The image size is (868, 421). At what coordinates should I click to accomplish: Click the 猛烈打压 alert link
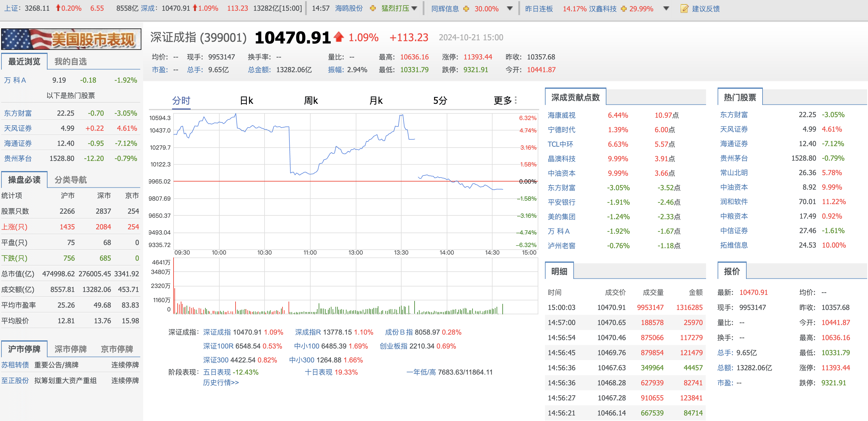click(395, 8)
